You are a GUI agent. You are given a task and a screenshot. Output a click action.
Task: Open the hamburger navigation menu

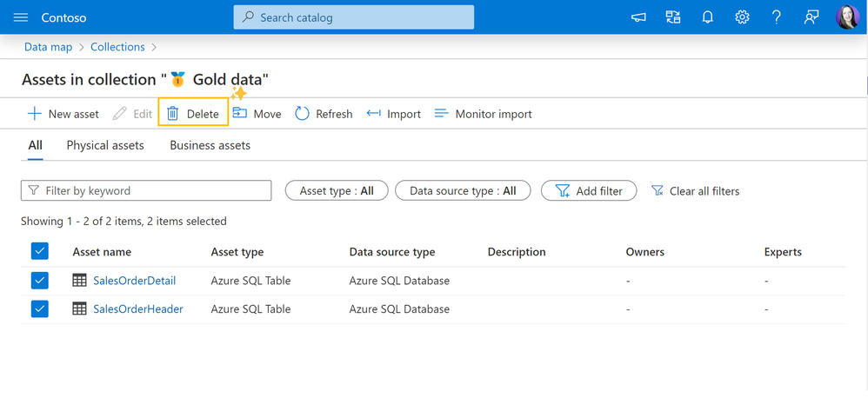(x=21, y=17)
